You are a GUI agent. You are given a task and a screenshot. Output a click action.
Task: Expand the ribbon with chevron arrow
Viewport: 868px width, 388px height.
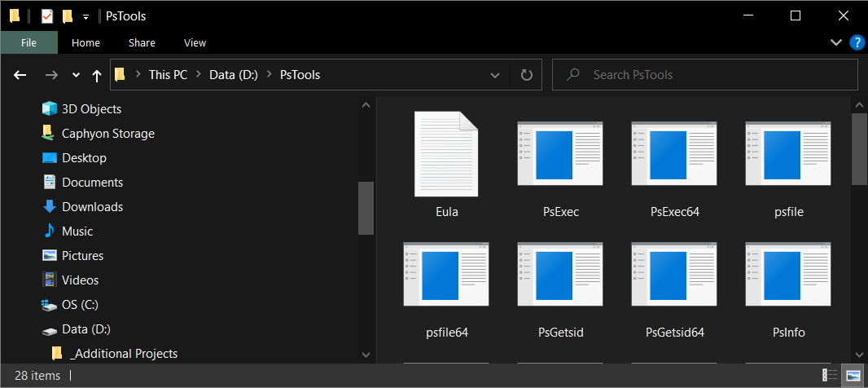(836, 42)
